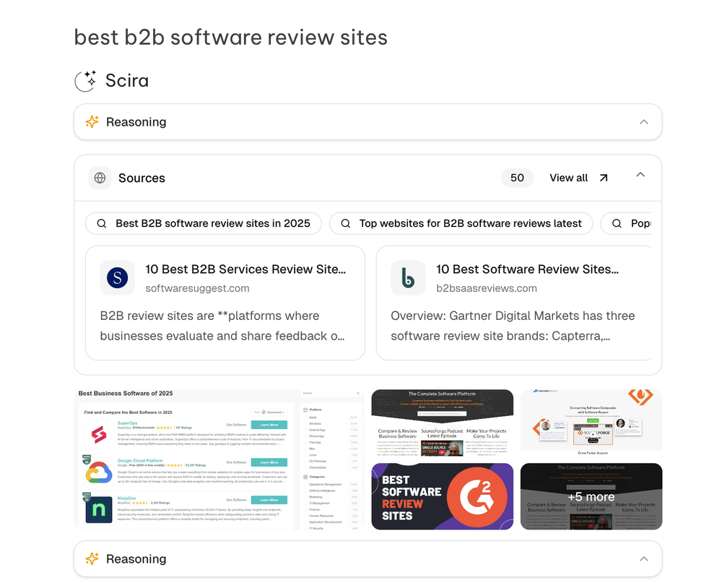Open 'The Complete Software Platform' image thumbnail
This screenshot has height=588, width=722.
(x=443, y=423)
